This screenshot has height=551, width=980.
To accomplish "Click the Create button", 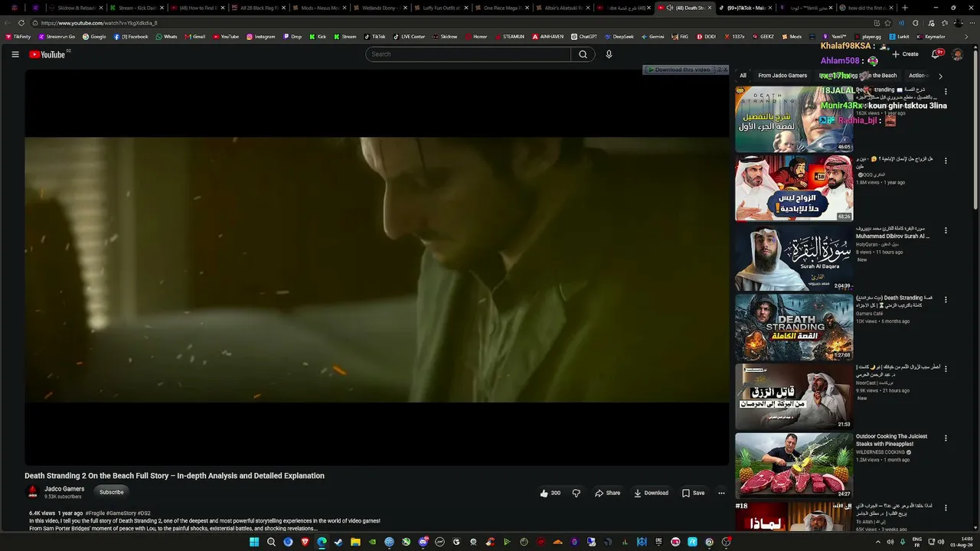I will tap(906, 54).
